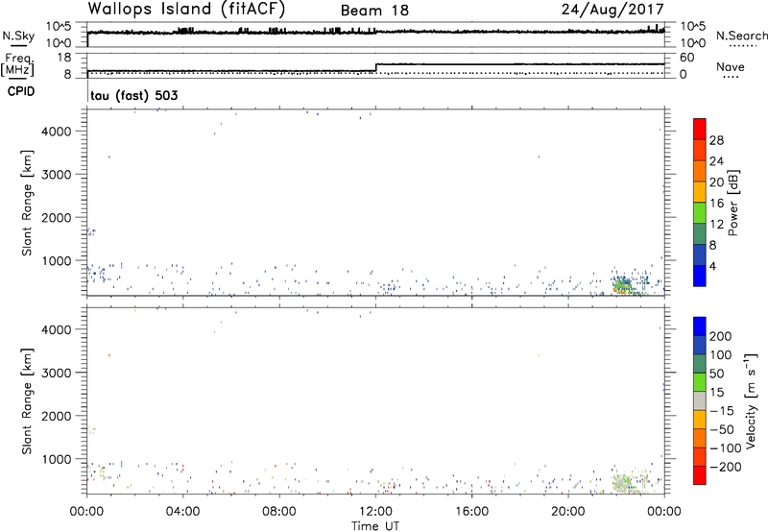Click the dense power echo cluster near 22:00

coord(622,285)
